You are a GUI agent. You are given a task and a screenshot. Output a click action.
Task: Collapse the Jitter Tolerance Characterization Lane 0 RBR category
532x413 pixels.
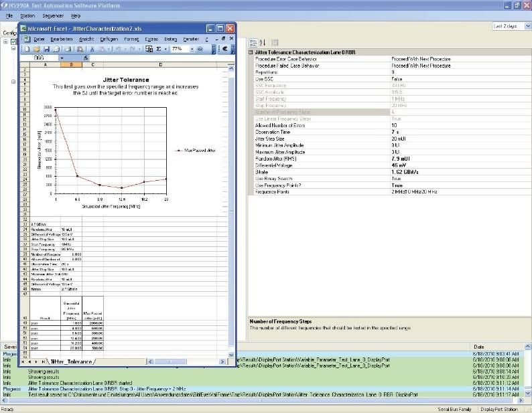[x=251, y=52]
